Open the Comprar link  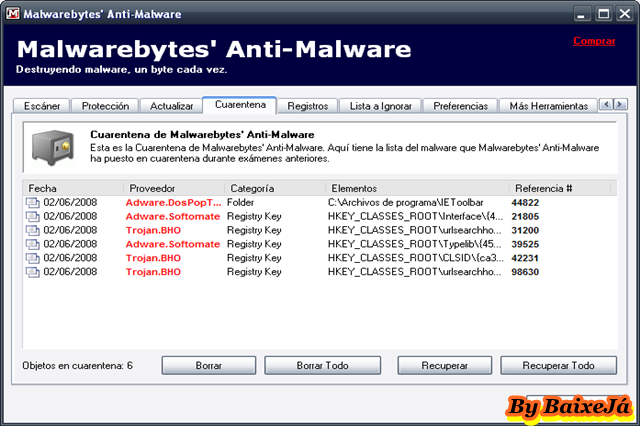pyautogui.click(x=594, y=41)
